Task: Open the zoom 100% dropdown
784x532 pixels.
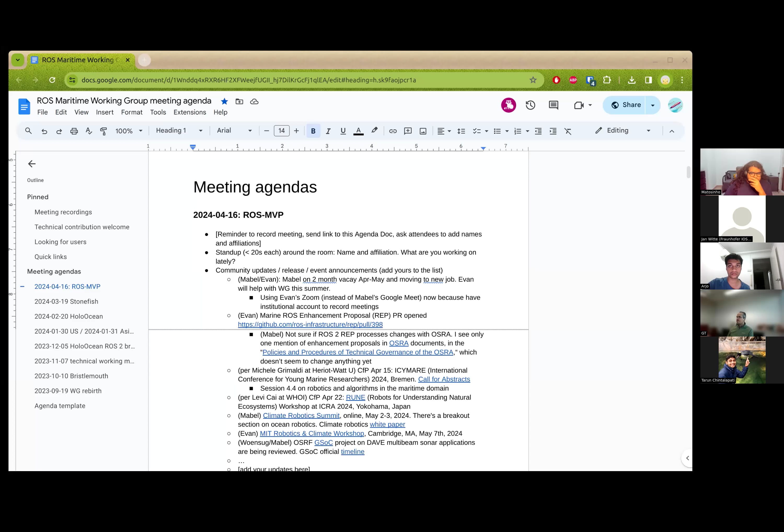Action: click(x=129, y=131)
